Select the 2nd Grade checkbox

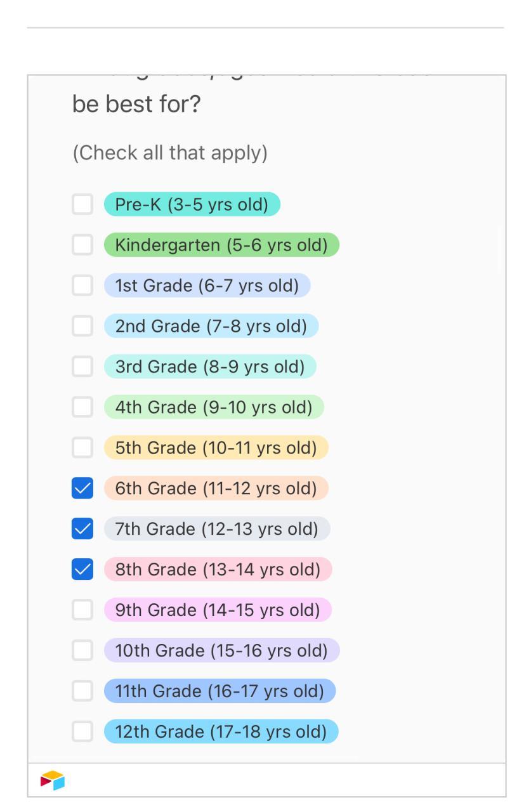[82, 326]
